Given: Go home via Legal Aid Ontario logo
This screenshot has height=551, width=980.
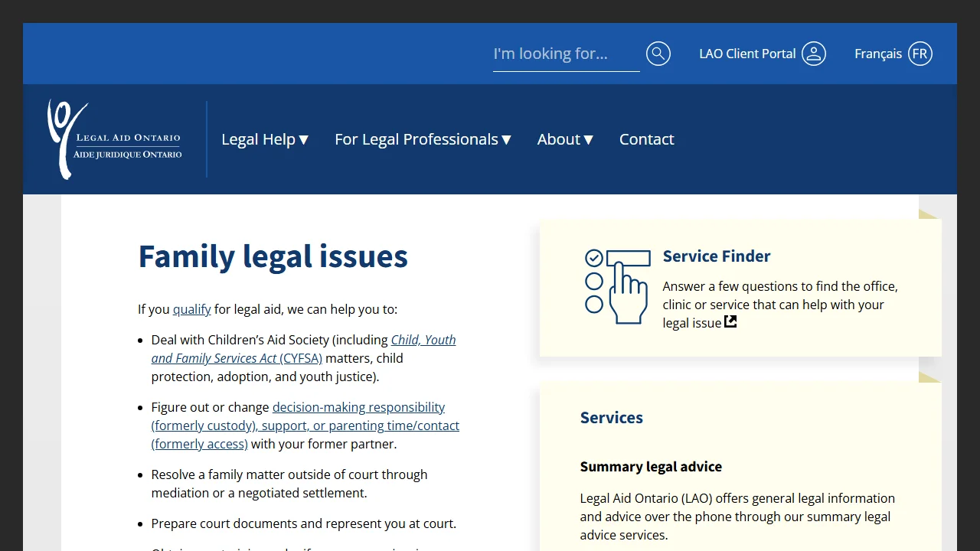Looking at the screenshot, I should [115, 139].
